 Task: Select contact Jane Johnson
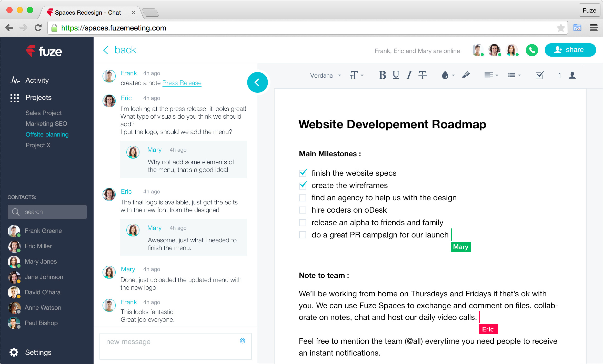click(36, 277)
